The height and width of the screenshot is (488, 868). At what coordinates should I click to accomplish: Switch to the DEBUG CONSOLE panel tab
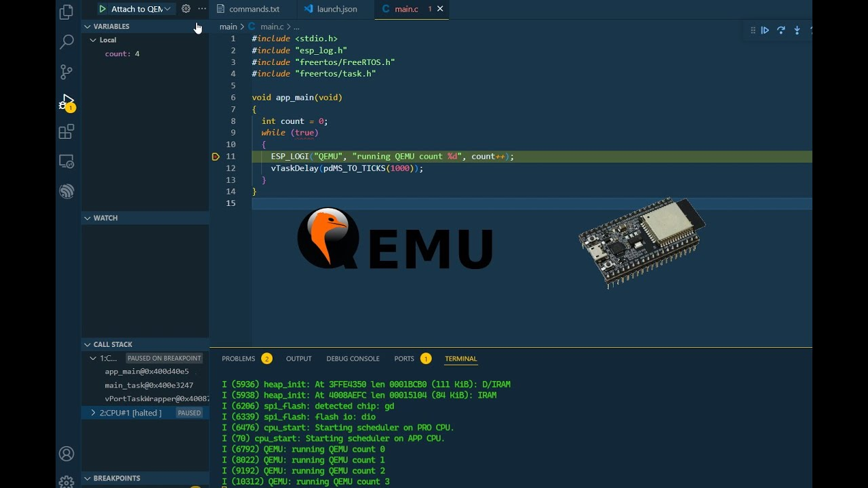point(353,359)
